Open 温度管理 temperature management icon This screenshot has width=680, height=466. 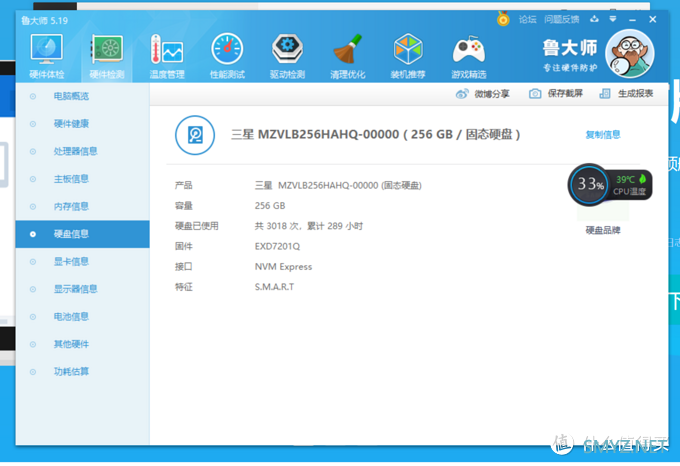pyautogui.click(x=167, y=56)
